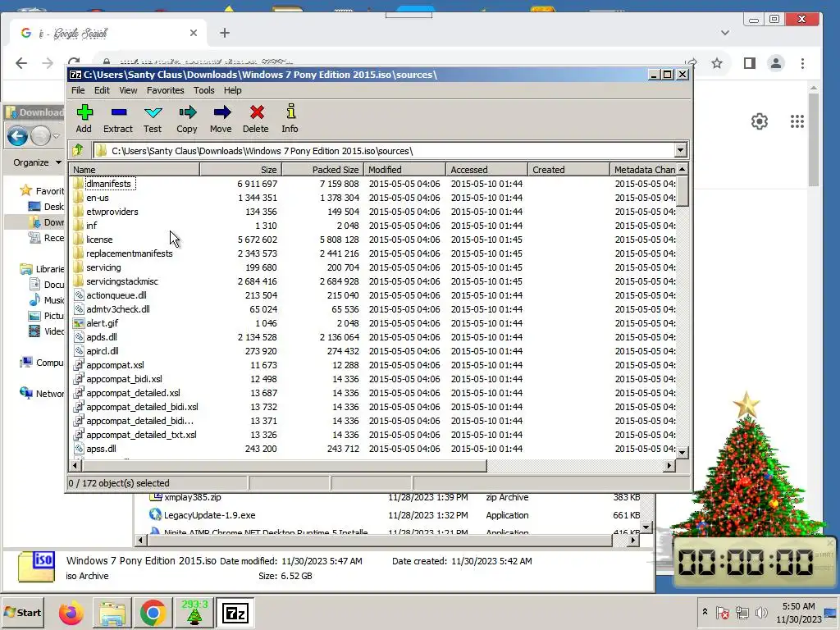
Task: Select appcompat_detailed_txt.xsl file
Action: (141, 435)
